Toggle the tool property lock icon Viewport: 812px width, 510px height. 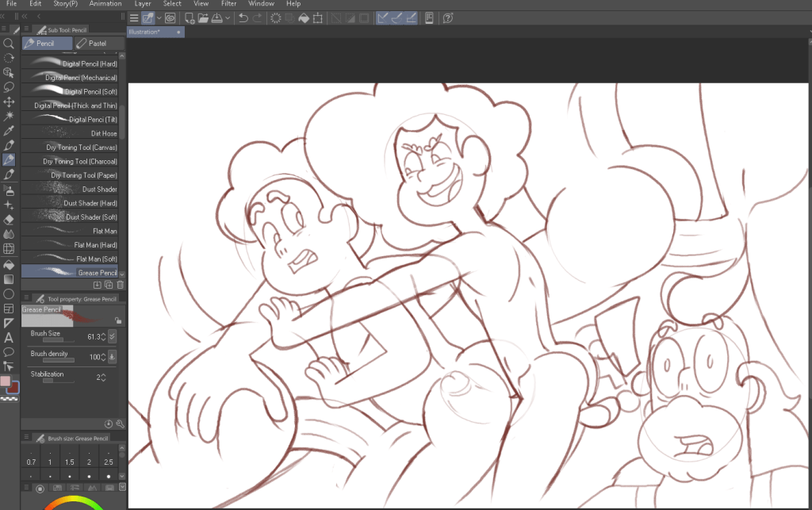pos(117,320)
